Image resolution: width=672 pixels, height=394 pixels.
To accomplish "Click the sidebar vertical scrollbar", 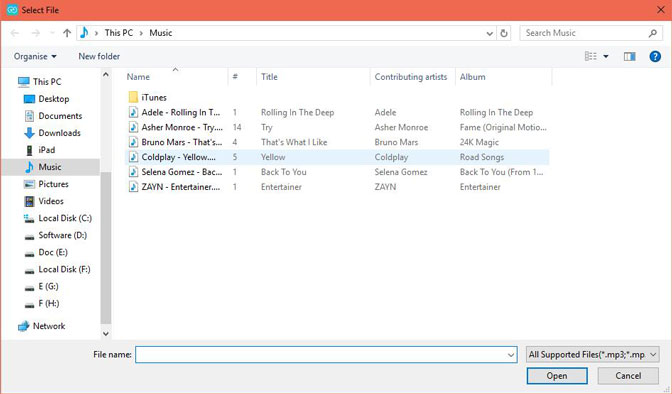I will click(106, 248).
